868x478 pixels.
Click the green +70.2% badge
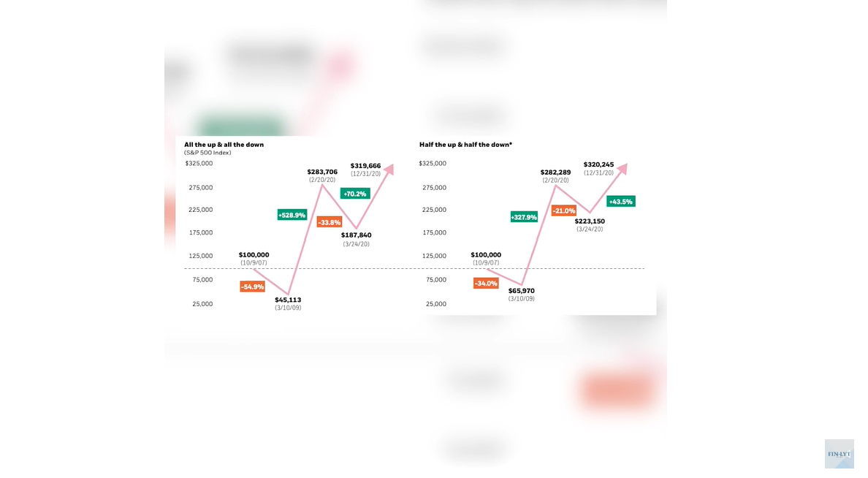click(355, 194)
